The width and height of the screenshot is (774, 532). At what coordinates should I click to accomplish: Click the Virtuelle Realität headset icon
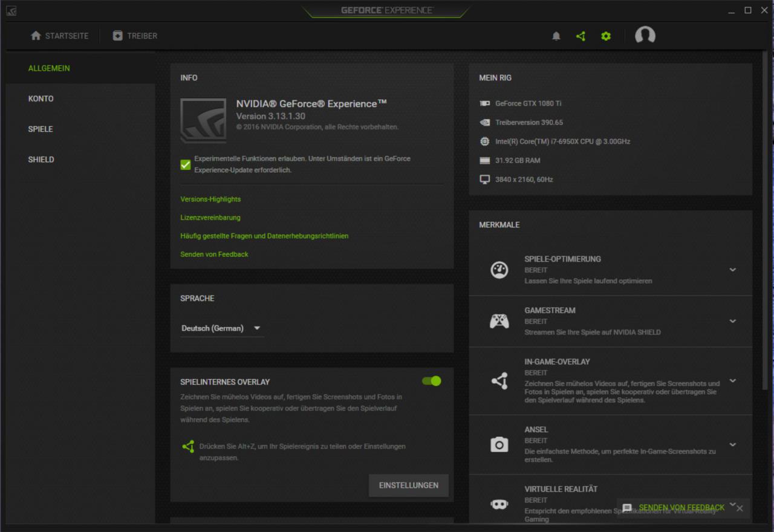pyautogui.click(x=499, y=504)
